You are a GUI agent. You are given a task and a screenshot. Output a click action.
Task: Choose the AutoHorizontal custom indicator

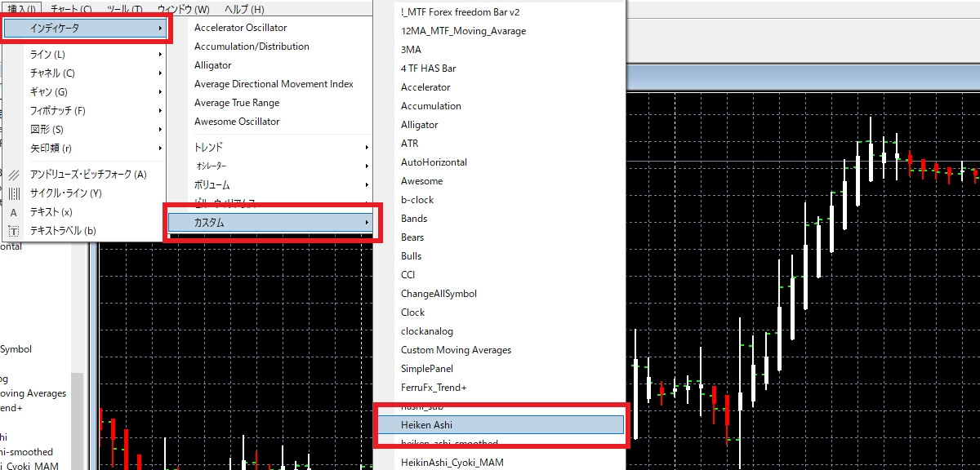coord(434,162)
